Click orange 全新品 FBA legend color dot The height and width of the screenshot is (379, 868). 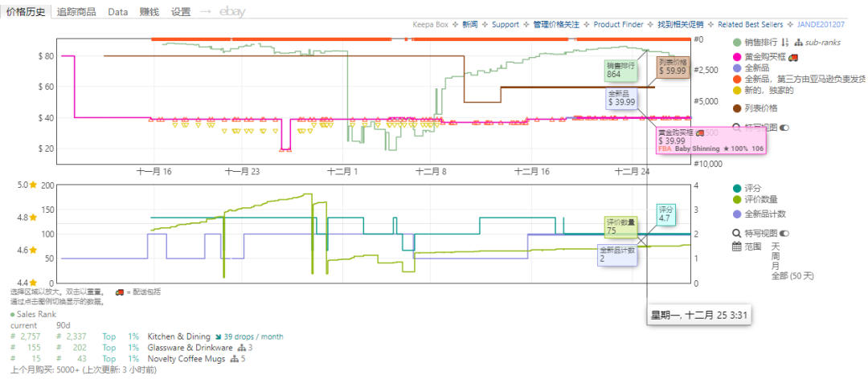click(x=737, y=79)
